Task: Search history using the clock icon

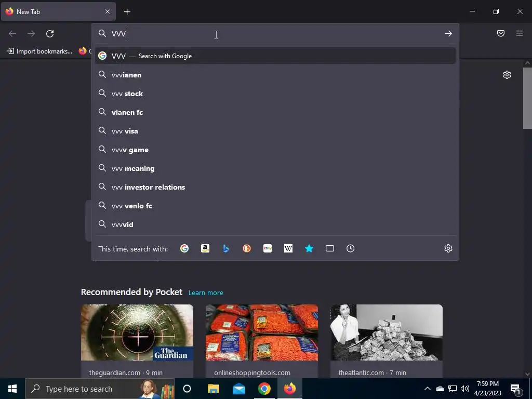Action: click(351, 248)
